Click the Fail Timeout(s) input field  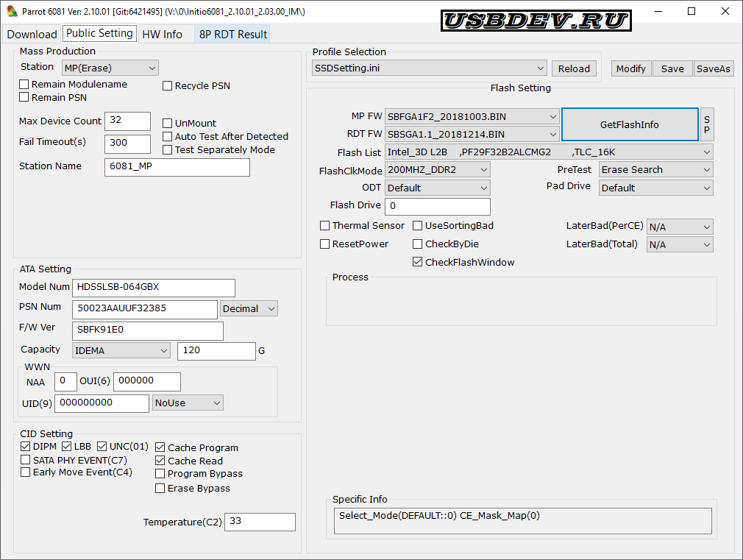(x=127, y=143)
